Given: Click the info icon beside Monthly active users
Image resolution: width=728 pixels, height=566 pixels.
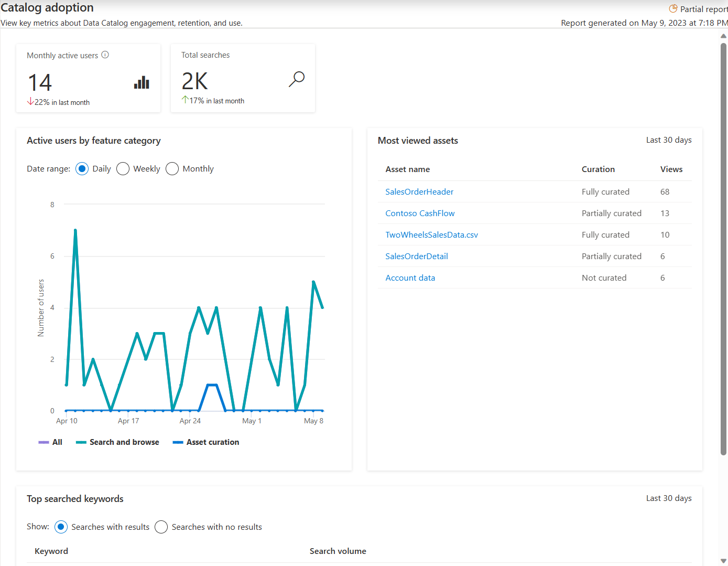Looking at the screenshot, I should click(105, 55).
